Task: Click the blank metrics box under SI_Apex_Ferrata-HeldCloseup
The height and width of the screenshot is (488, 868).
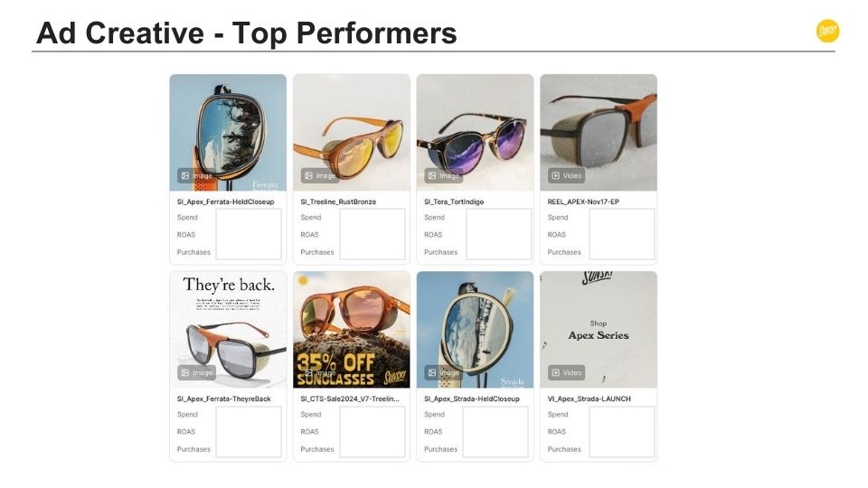Action: point(249,234)
